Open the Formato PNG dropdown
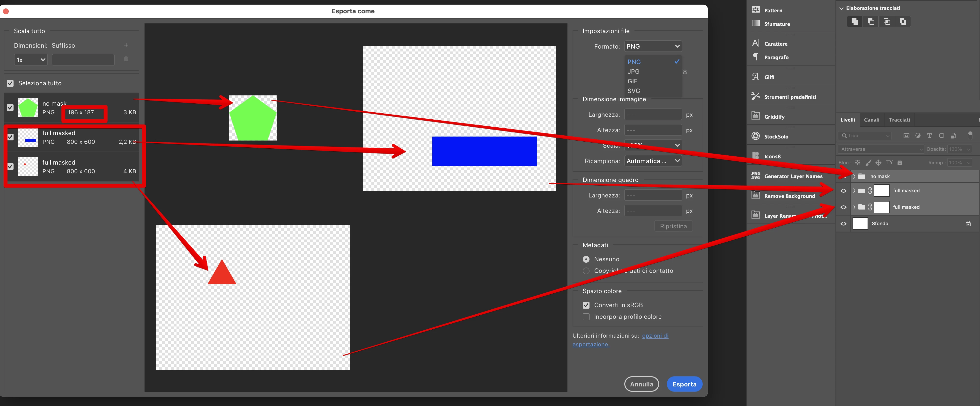980x406 pixels. 653,46
